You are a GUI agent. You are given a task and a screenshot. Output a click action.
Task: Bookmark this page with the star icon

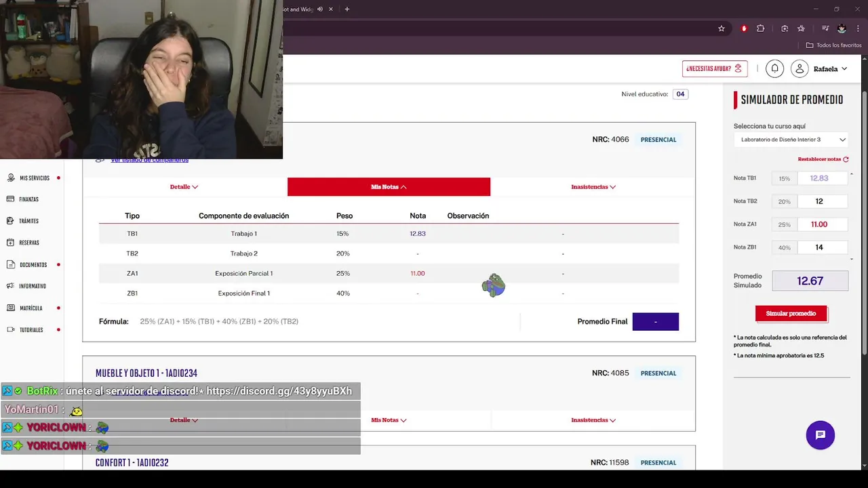pyautogui.click(x=722, y=28)
